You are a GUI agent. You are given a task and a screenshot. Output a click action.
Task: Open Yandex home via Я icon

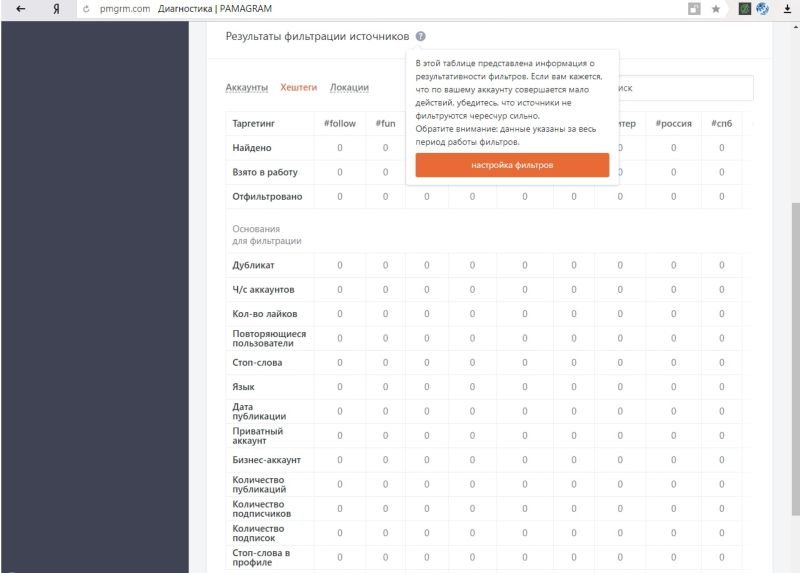pos(57,9)
